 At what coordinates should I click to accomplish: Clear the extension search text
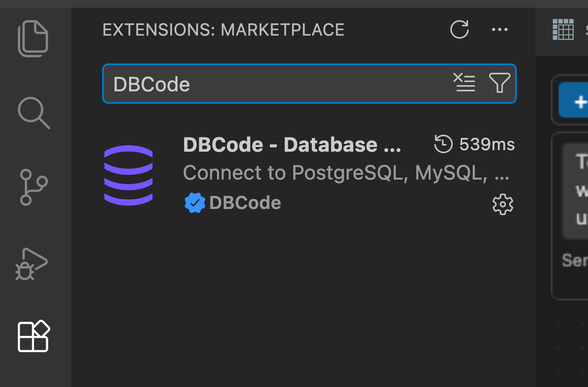[464, 83]
